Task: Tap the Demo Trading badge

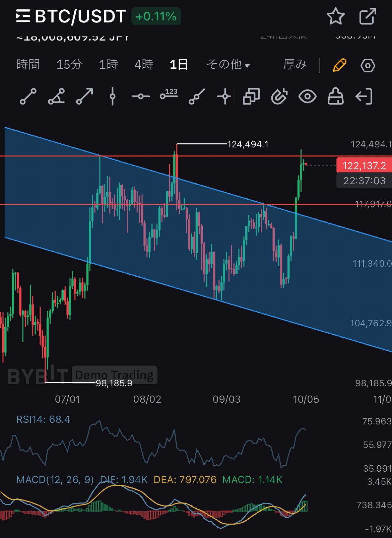Action: (115, 375)
